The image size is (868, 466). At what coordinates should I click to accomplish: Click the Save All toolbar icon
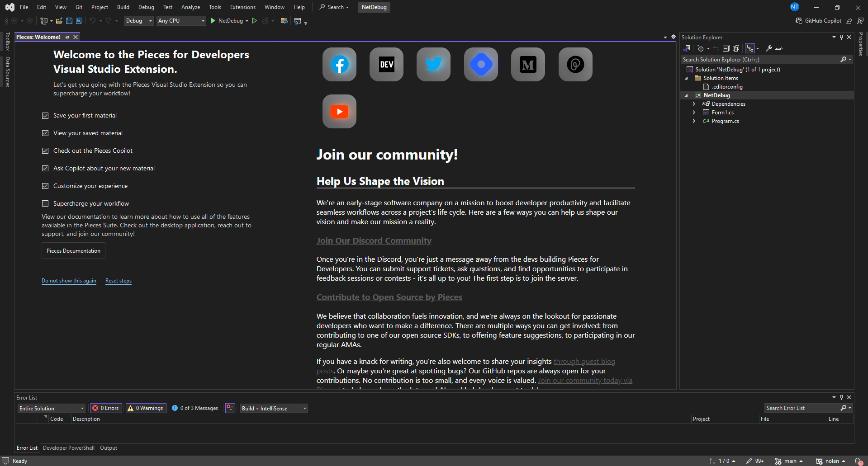[x=79, y=21]
